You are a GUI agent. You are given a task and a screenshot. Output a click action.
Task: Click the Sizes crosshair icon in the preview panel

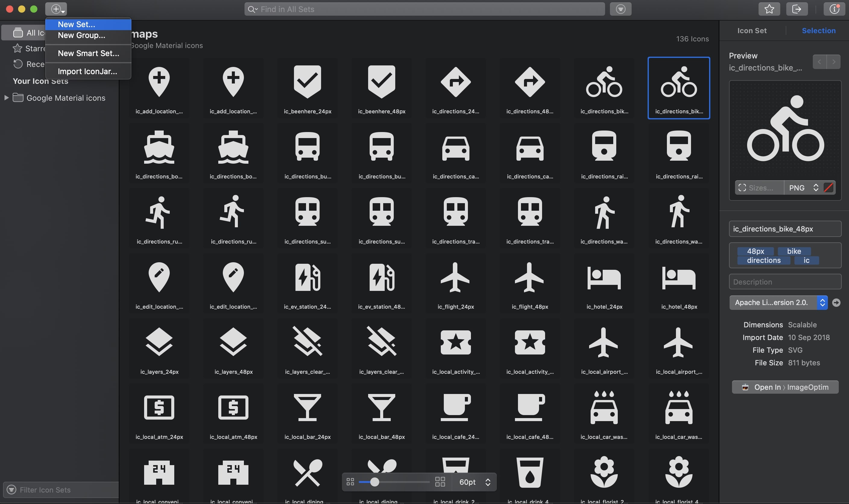pyautogui.click(x=742, y=187)
